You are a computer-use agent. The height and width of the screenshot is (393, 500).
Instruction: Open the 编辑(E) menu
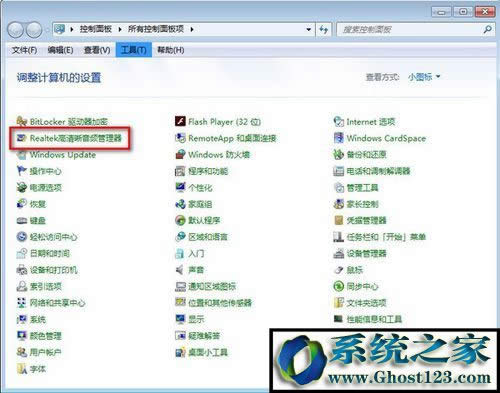60,50
